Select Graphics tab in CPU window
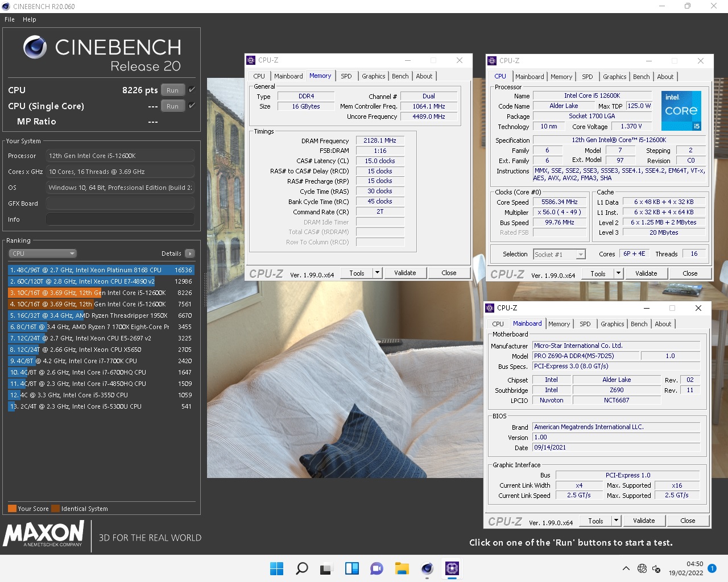 (x=615, y=77)
